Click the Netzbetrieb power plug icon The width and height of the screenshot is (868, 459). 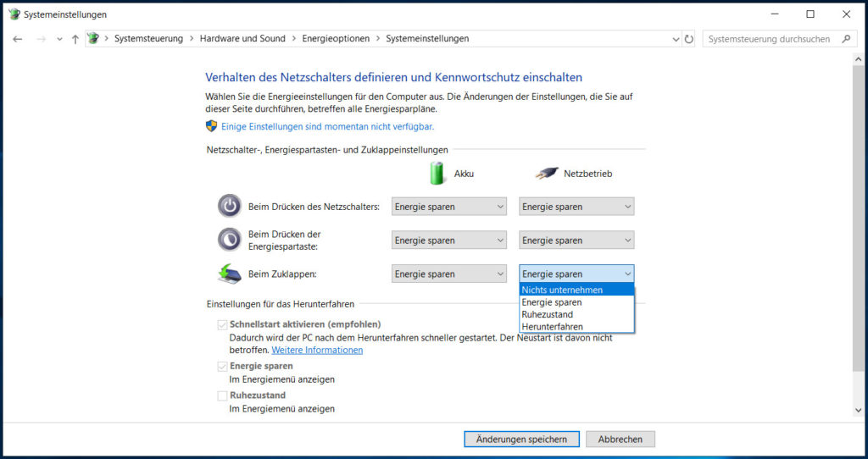coord(547,173)
